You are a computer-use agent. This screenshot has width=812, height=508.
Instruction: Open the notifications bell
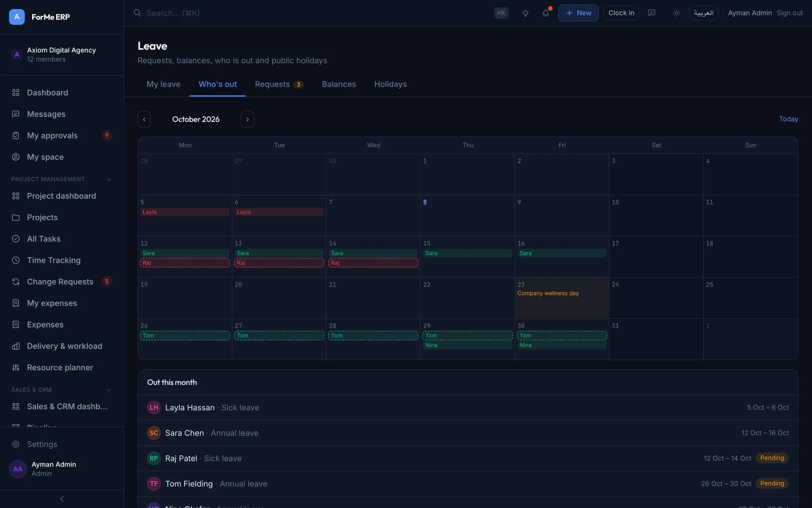click(545, 13)
